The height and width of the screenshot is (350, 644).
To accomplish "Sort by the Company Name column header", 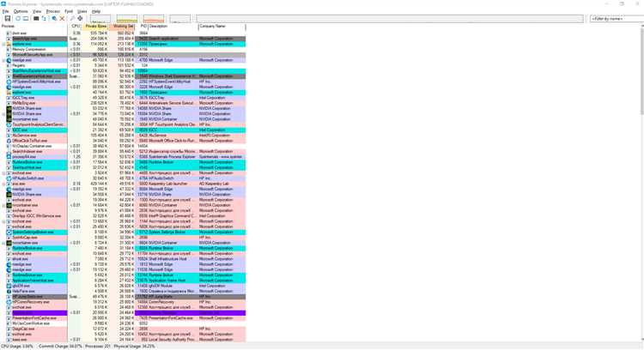I will pyautogui.click(x=222, y=27).
